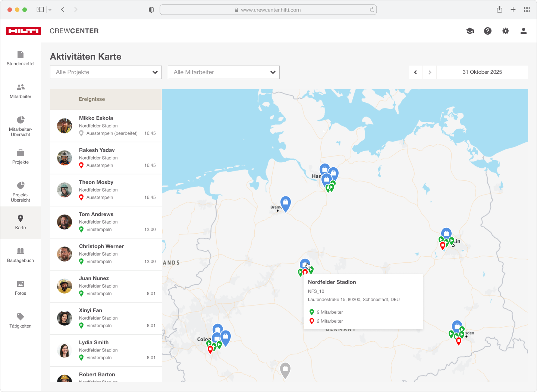Open settings gear in header
Viewport: 537px width, 392px height.
(506, 31)
